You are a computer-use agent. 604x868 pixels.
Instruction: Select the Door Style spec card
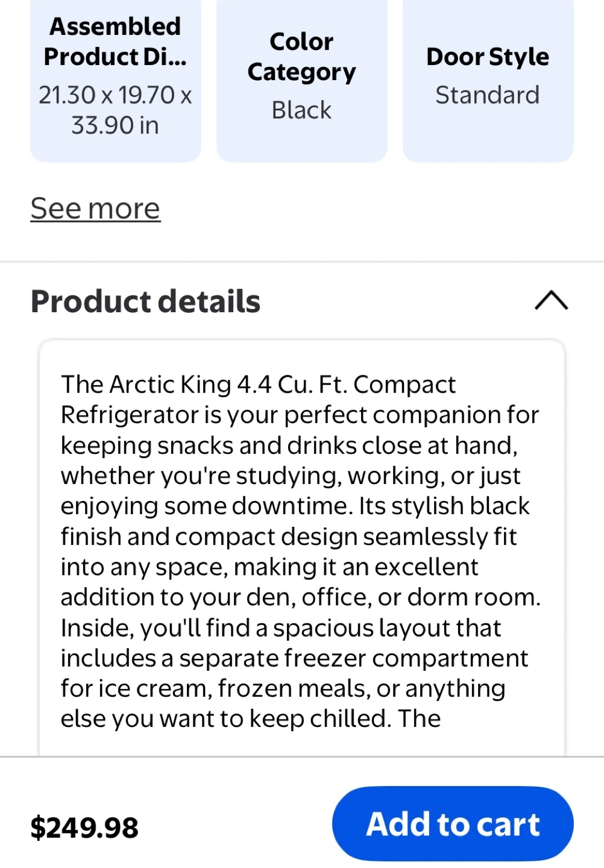click(488, 80)
